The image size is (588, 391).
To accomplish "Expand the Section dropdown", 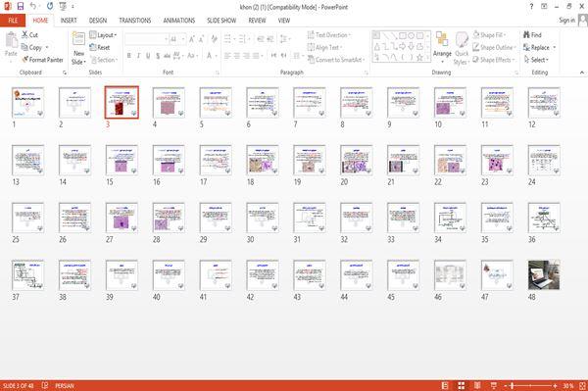I will 104,60.
